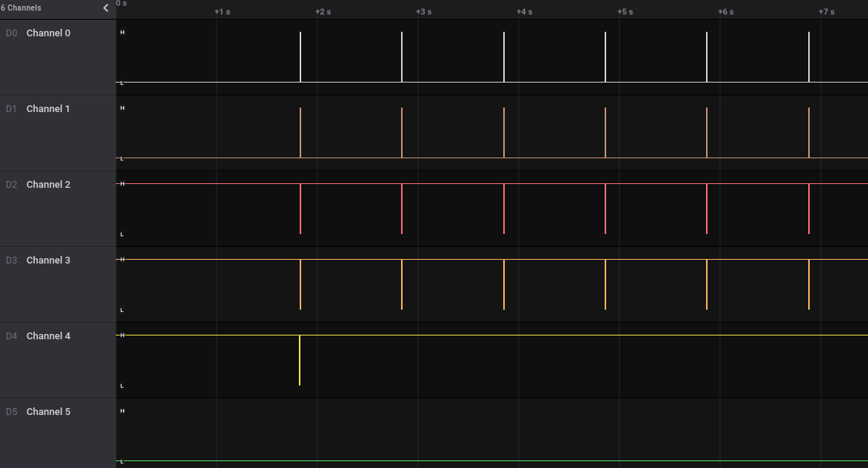The height and width of the screenshot is (468, 868).
Task: Click the D5 channel identifier
Action: point(11,412)
